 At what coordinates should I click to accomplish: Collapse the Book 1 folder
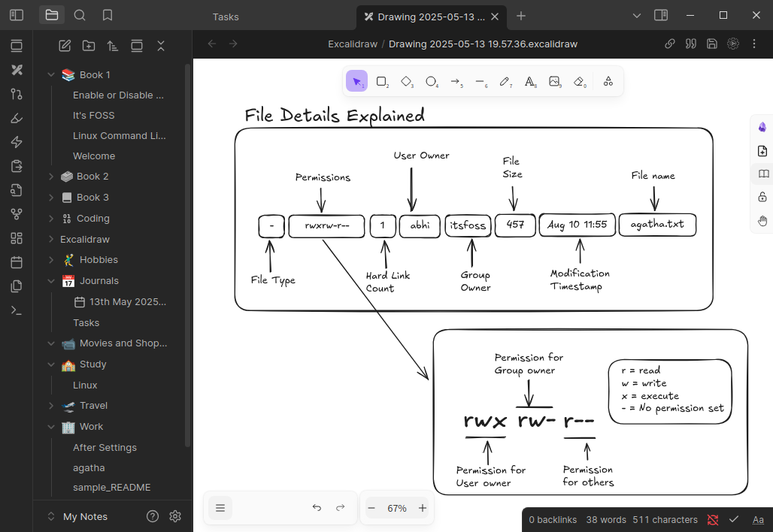(x=51, y=75)
